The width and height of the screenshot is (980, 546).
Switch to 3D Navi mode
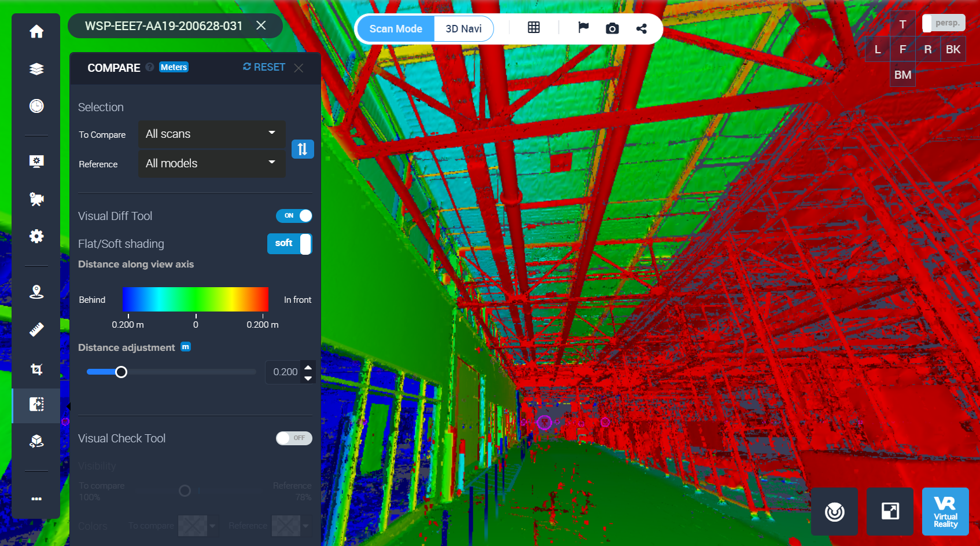[463, 28]
